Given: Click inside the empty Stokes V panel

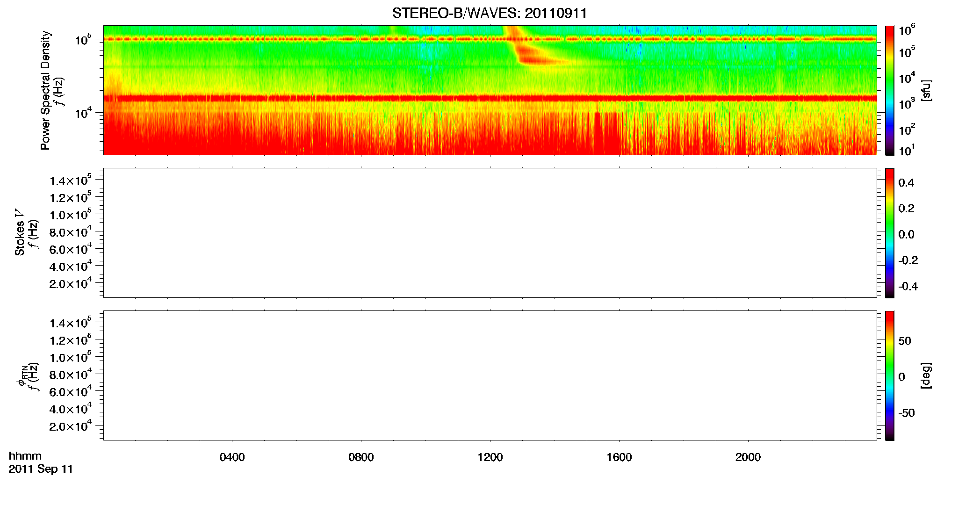Looking at the screenshot, I should 490,233.
